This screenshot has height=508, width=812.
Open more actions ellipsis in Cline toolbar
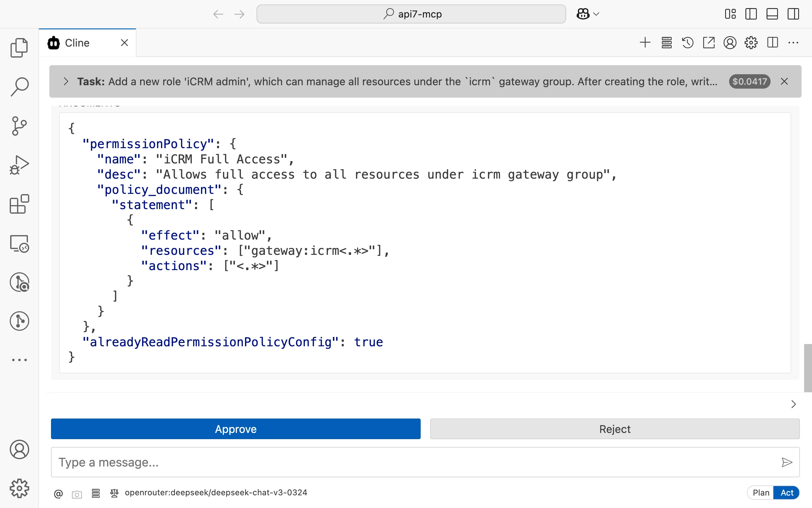793,43
